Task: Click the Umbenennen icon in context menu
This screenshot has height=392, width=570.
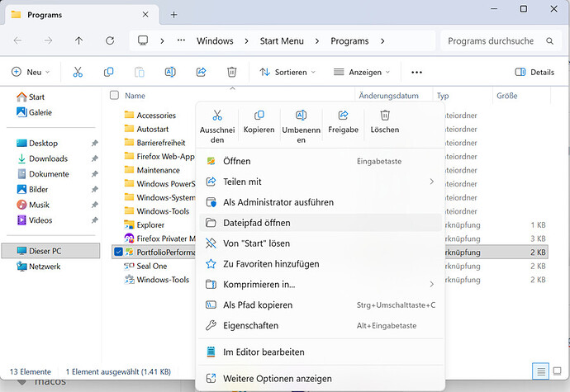Action: [301, 116]
